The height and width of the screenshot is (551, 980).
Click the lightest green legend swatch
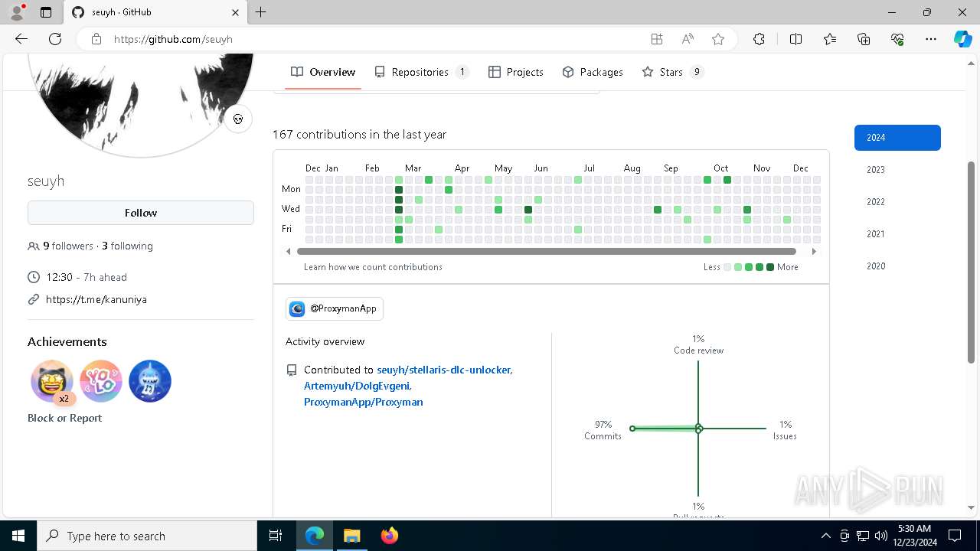pyautogui.click(x=738, y=267)
